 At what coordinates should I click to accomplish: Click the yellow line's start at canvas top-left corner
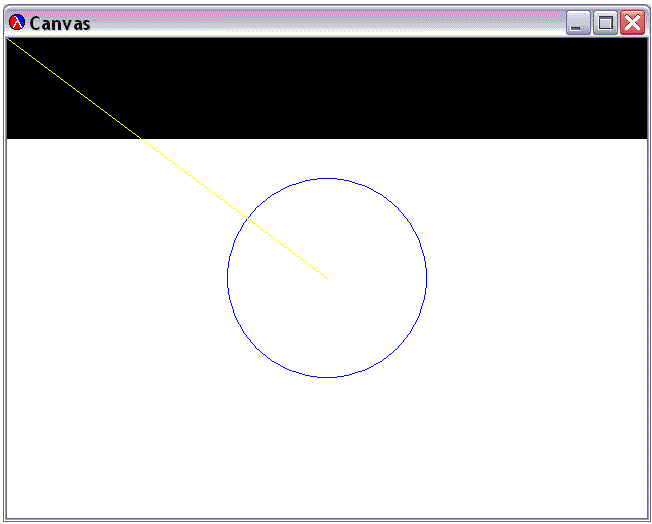click(8, 39)
